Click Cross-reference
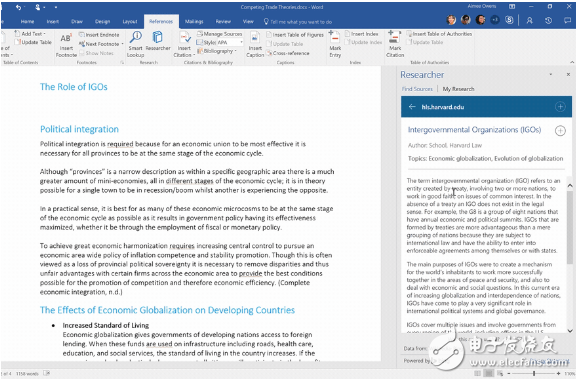The image size is (576, 379). pos(288,53)
